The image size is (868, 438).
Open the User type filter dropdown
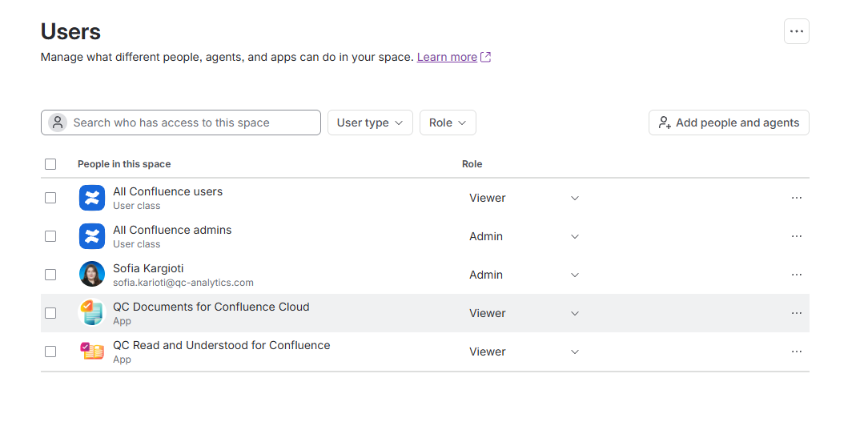pos(370,123)
